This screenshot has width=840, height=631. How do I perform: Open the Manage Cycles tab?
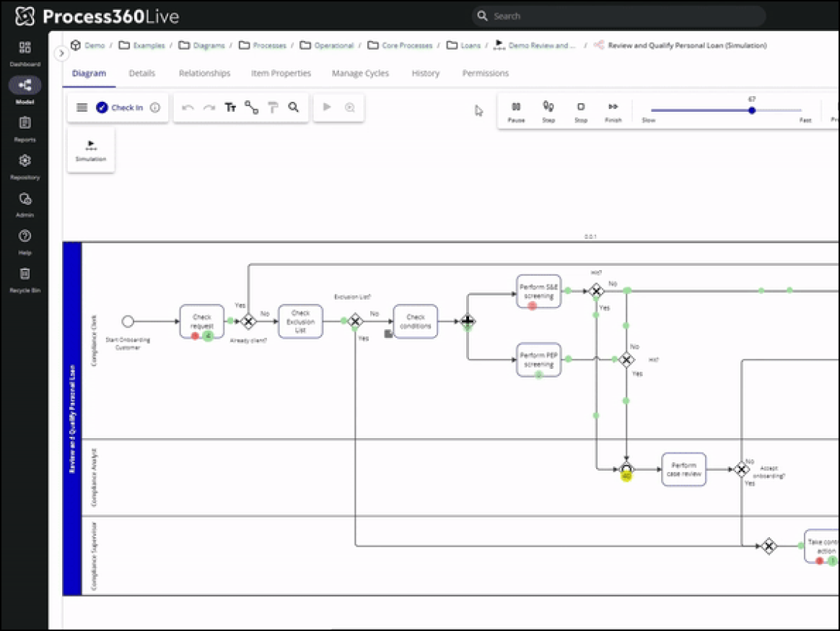[360, 73]
